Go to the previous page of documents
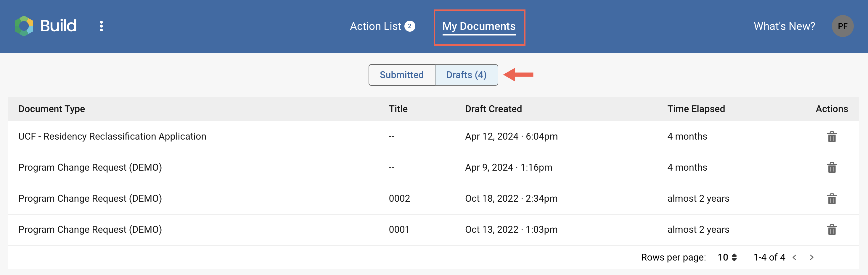Screen dimensions: 868x275 coord(795,257)
